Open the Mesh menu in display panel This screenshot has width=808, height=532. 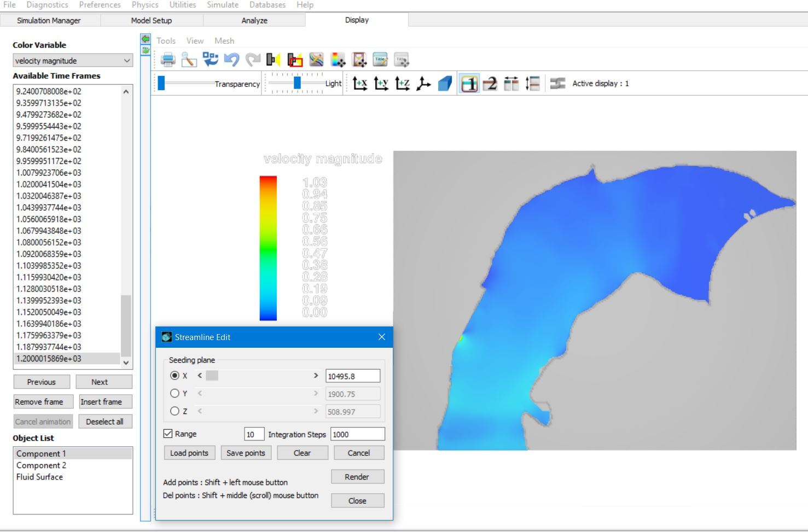[x=224, y=41]
